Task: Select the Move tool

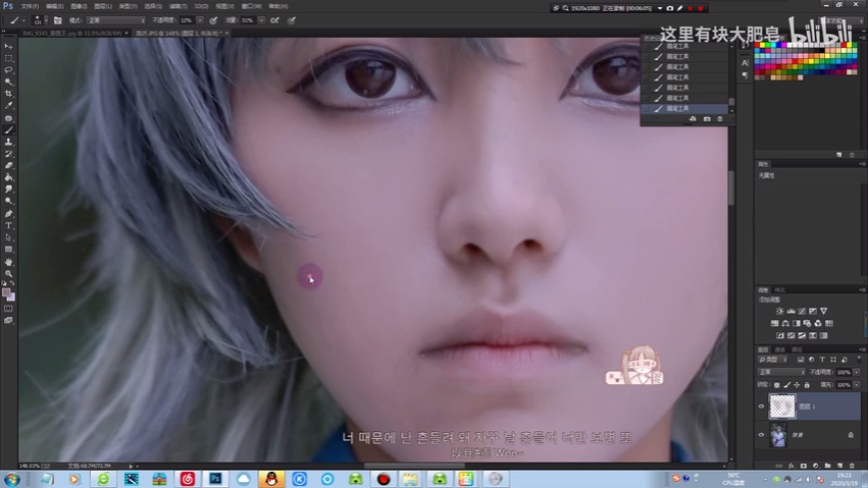Action: coord(9,47)
